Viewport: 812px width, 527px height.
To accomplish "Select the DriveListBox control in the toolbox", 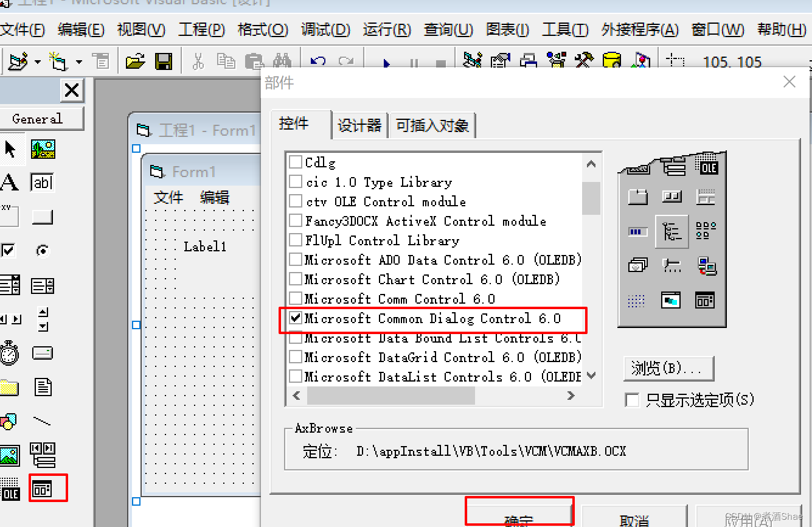I will (x=43, y=353).
